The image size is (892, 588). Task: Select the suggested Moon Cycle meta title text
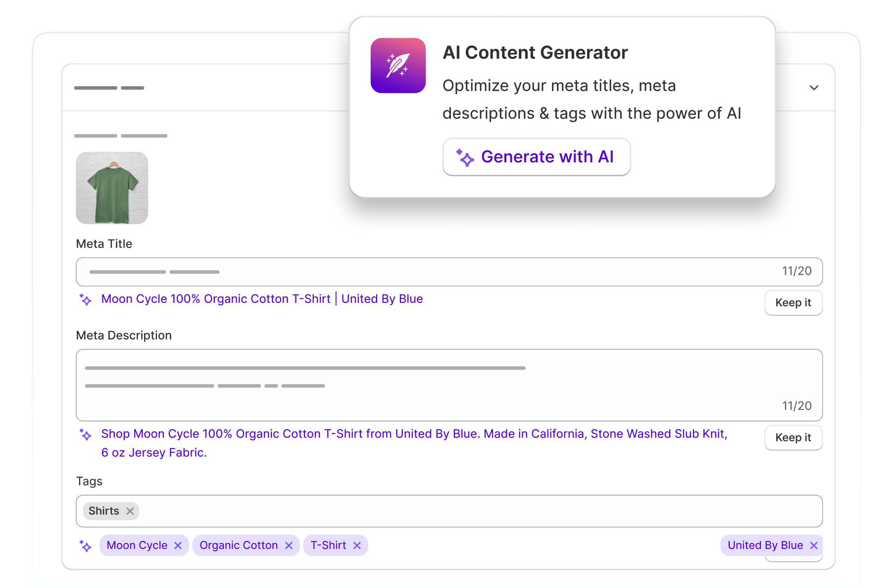click(262, 299)
